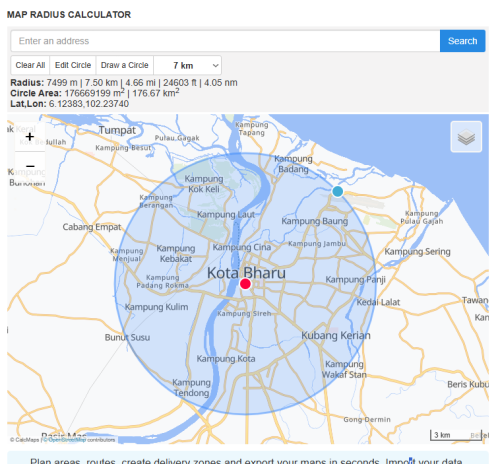Screen dimensions: 500x464
Task: Click the Kubang Kerian map label
Action: (336, 335)
